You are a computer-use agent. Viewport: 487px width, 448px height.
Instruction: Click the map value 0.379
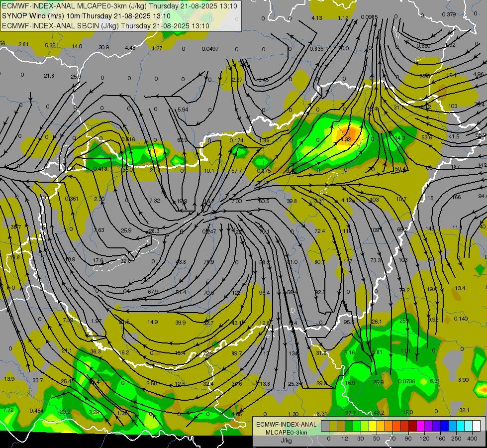click(449, 14)
